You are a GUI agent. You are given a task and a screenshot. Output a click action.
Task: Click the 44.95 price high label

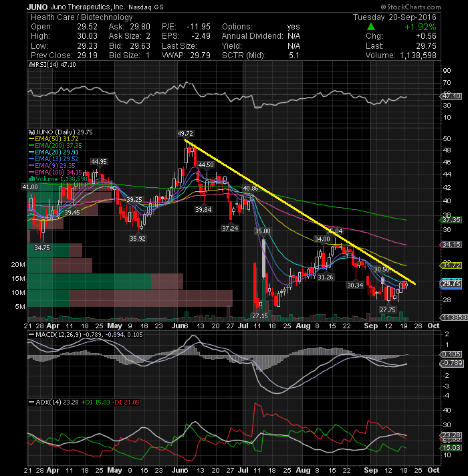[99, 162]
